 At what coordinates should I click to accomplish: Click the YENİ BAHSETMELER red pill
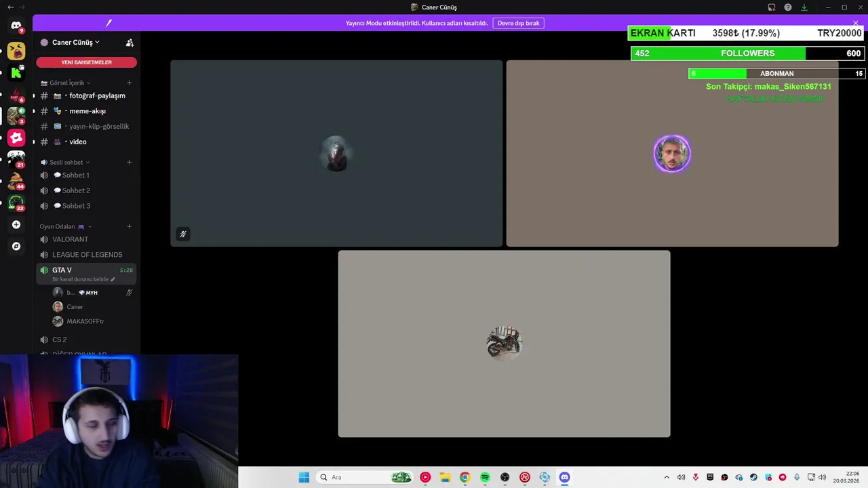pos(86,62)
